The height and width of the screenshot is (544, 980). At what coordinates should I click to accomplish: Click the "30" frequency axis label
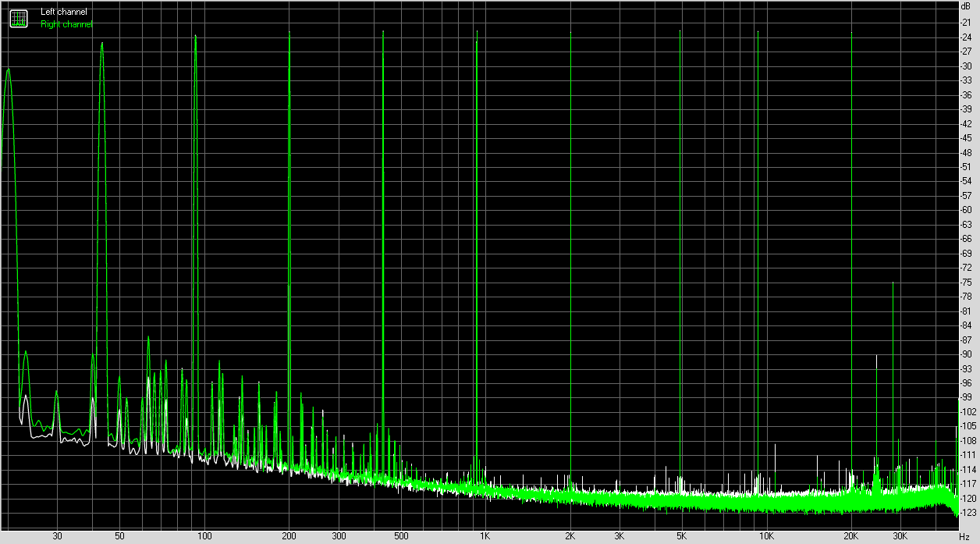tap(57, 536)
